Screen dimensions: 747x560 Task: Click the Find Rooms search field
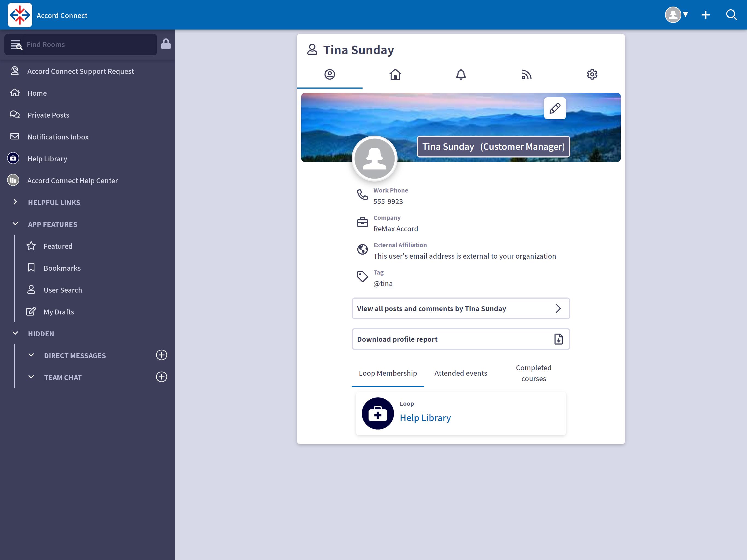(80, 45)
